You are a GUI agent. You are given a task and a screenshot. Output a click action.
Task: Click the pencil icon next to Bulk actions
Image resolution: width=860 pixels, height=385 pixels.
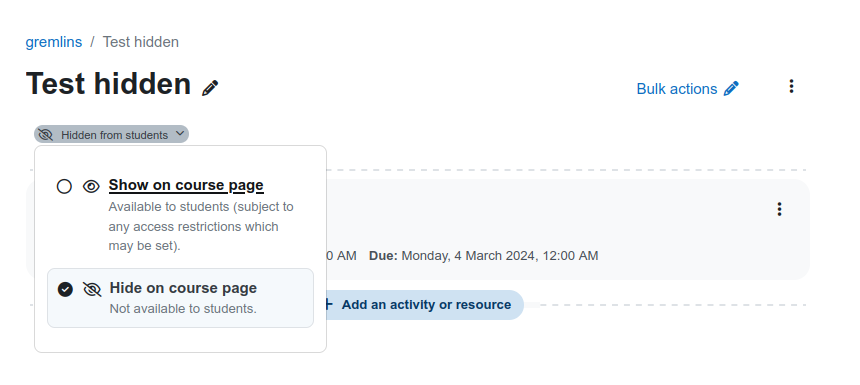coord(731,88)
